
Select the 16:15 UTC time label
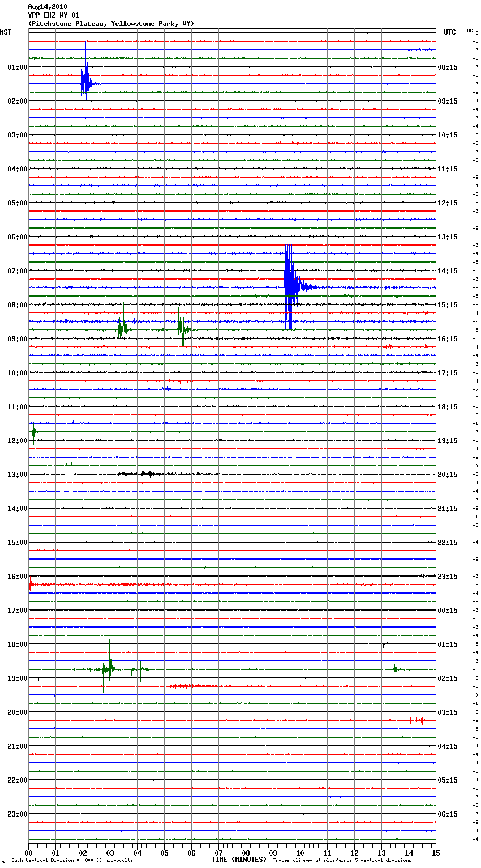448,339
